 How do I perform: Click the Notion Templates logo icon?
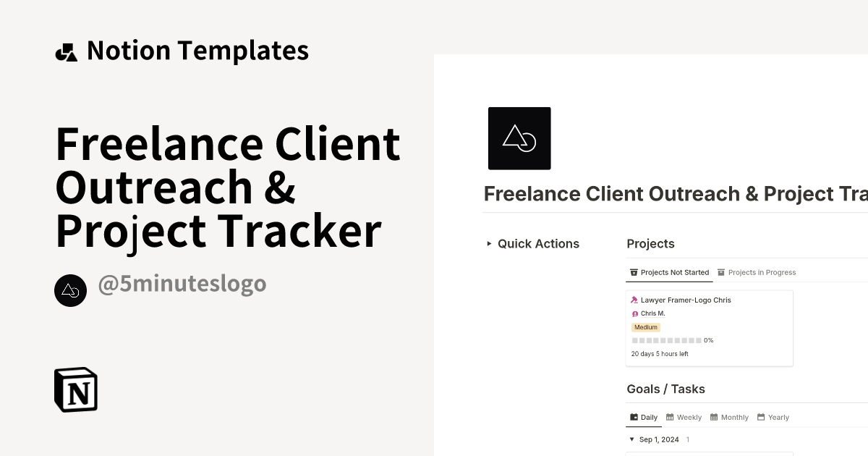[65, 50]
